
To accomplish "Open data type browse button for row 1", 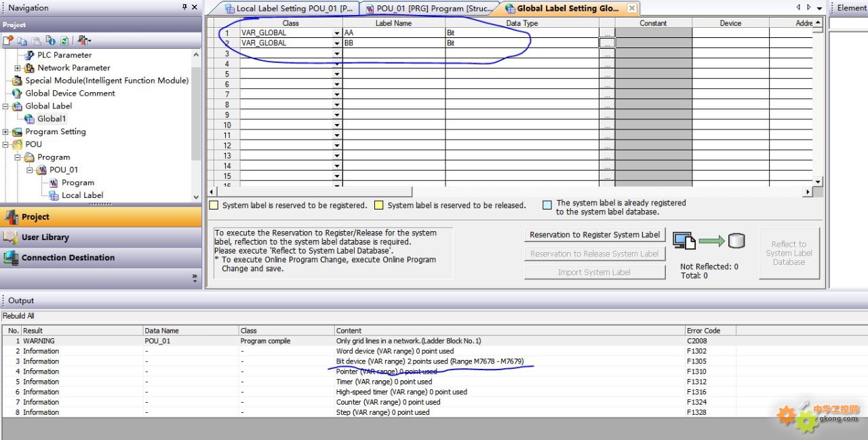I will click(607, 33).
